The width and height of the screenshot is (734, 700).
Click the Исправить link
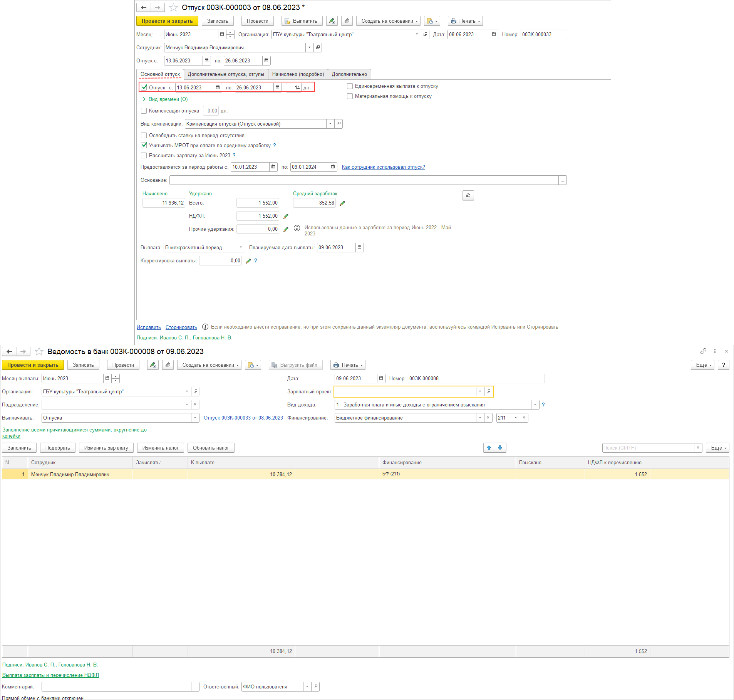(x=149, y=327)
